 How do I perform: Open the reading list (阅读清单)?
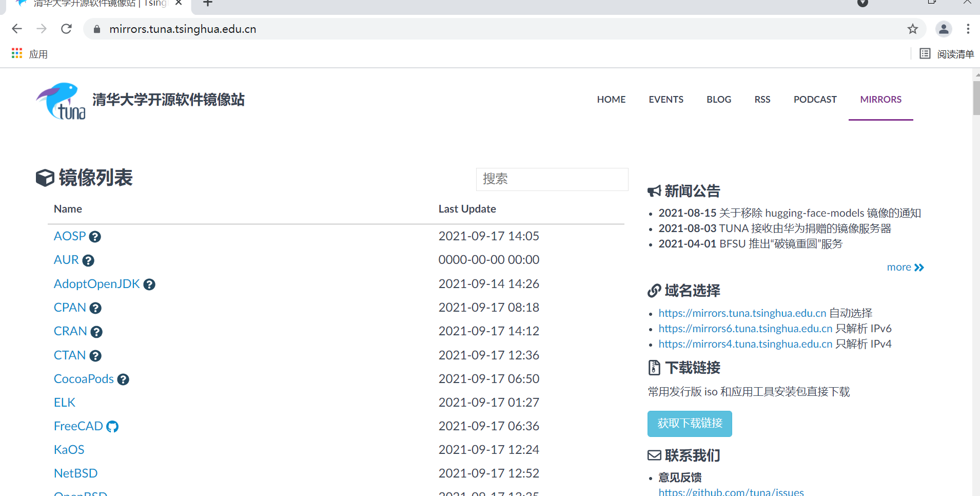[x=947, y=54]
